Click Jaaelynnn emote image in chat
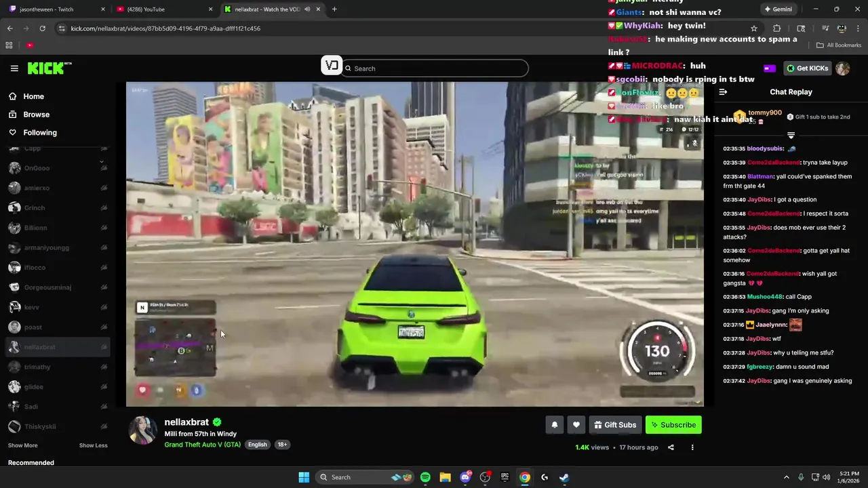The width and height of the screenshot is (868, 488). (795, 325)
